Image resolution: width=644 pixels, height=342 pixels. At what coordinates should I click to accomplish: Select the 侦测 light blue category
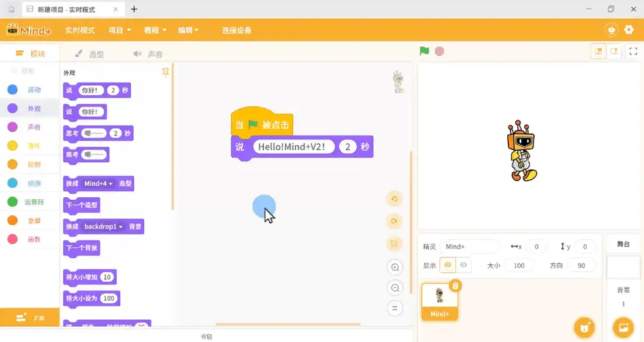tap(30, 183)
